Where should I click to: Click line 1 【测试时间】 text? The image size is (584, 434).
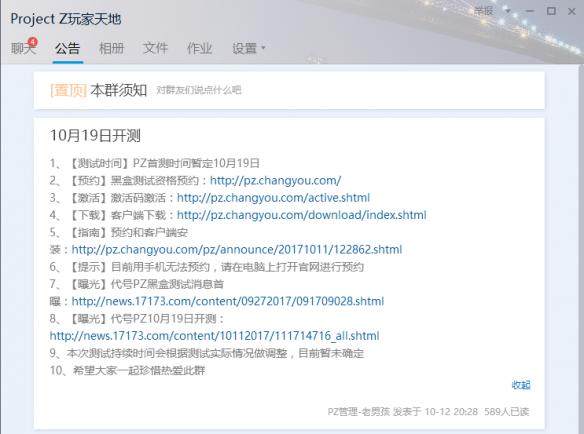point(155,163)
